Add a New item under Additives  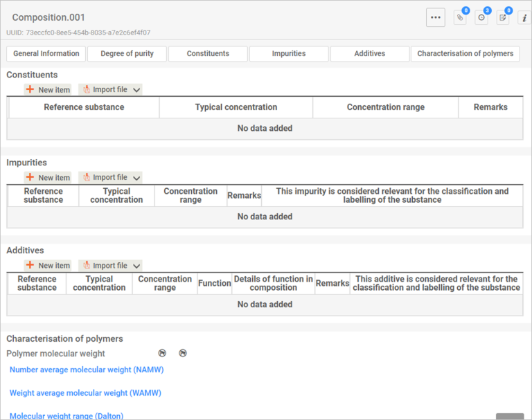pyautogui.click(x=48, y=266)
